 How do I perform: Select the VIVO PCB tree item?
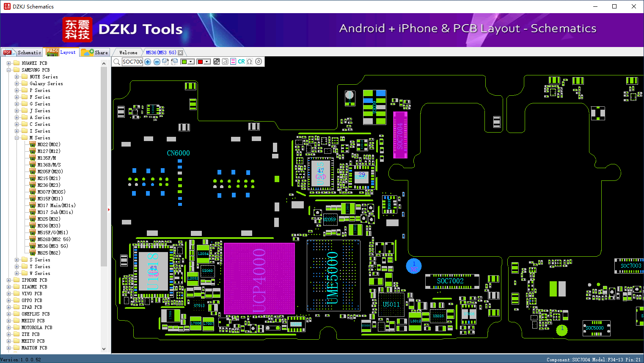click(32, 294)
